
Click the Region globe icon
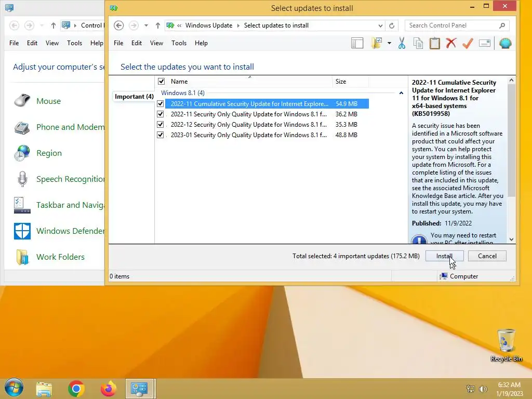tap(22, 153)
